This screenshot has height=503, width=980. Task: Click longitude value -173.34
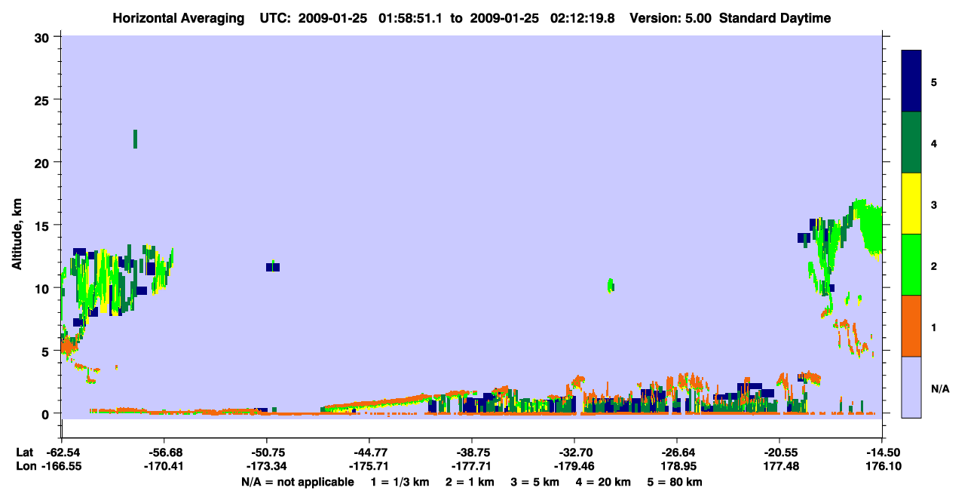tap(267, 466)
